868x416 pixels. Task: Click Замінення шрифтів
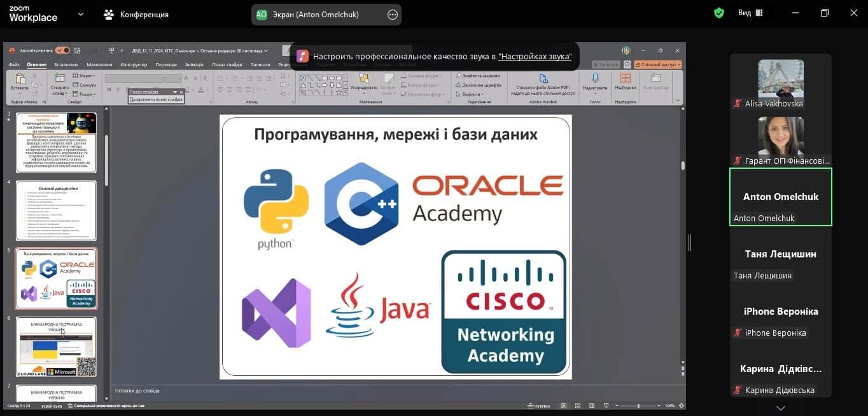(x=478, y=85)
